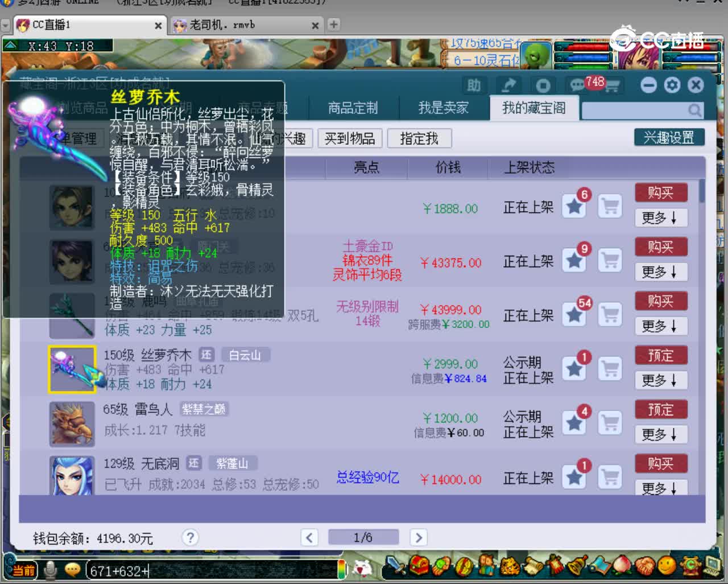Toggle star favorite on 无底洞 listing
Image resolution: width=728 pixels, height=584 pixels.
574,477
